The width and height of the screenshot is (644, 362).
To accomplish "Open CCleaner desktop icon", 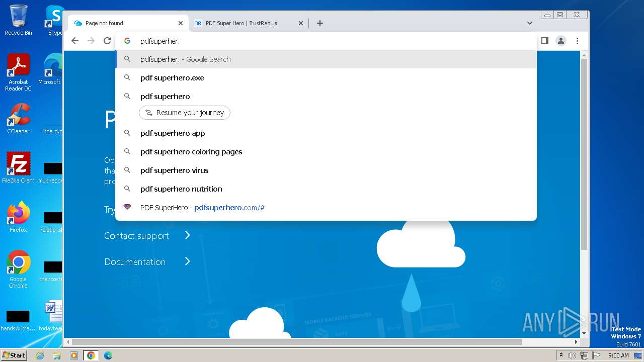I will [x=18, y=119].
